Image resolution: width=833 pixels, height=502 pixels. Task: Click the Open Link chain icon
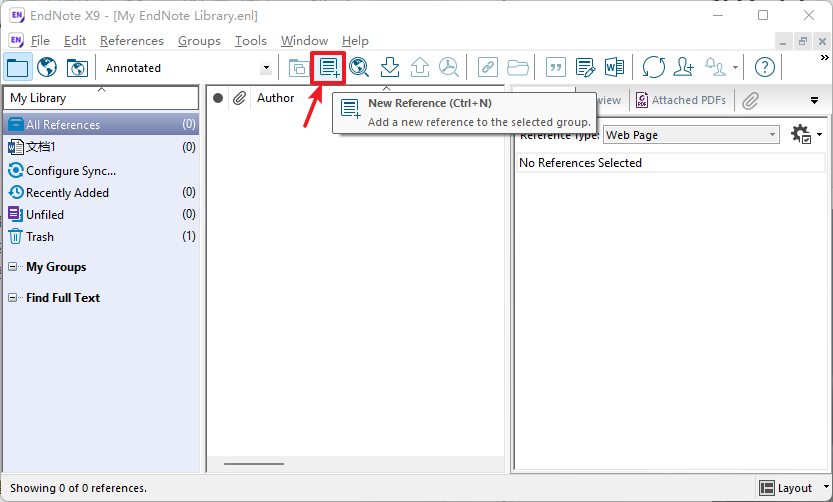coord(488,67)
